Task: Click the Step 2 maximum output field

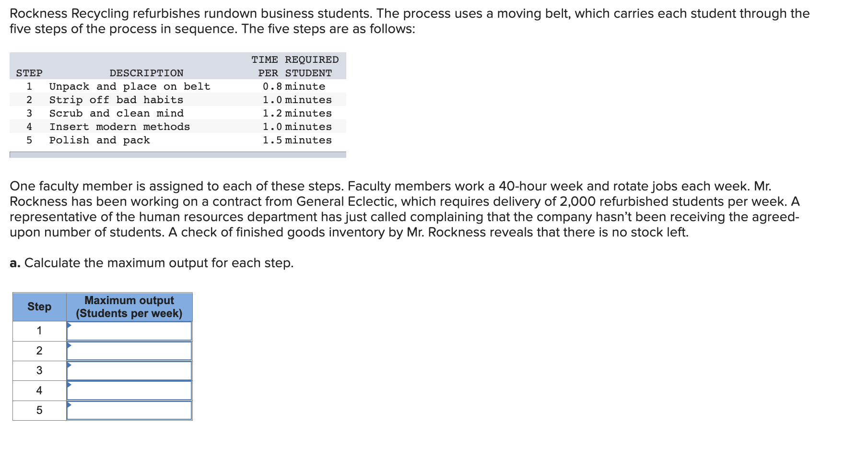Action: click(x=129, y=351)
